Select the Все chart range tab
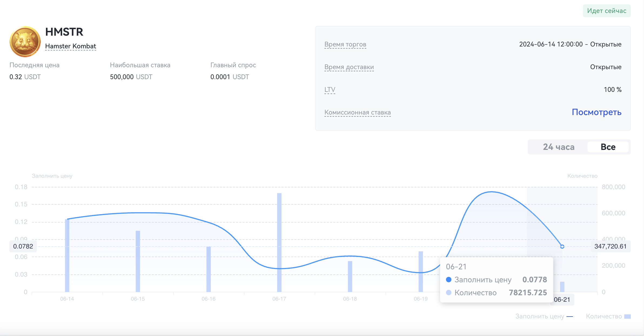The height and width of the screenshot is (336, 644). [x=608, y=147]
